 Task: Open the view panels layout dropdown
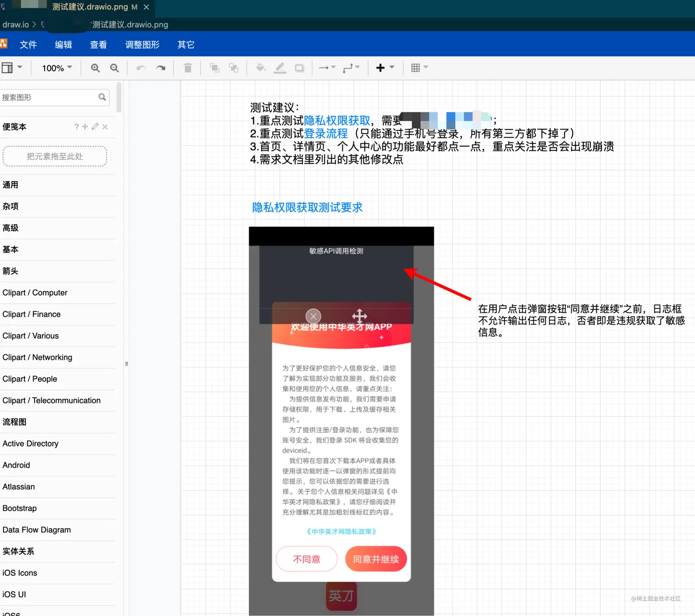[12, 68]
